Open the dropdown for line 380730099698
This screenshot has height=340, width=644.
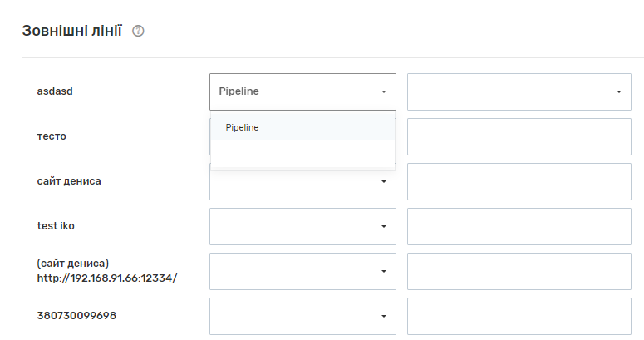pos(302,316)
